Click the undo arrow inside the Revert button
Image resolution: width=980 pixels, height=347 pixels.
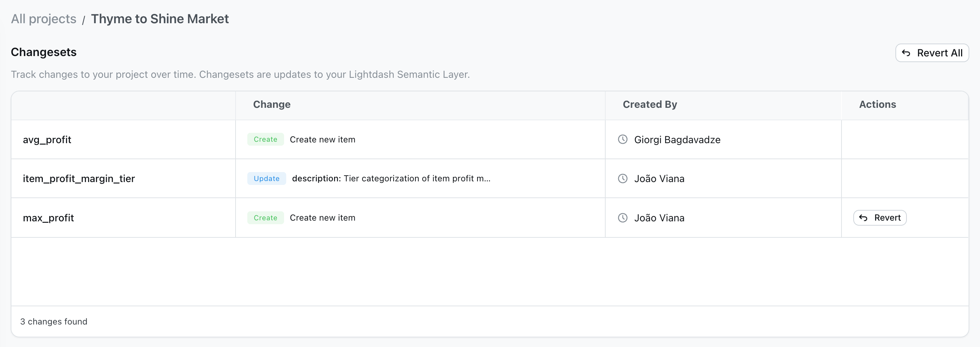864,218
